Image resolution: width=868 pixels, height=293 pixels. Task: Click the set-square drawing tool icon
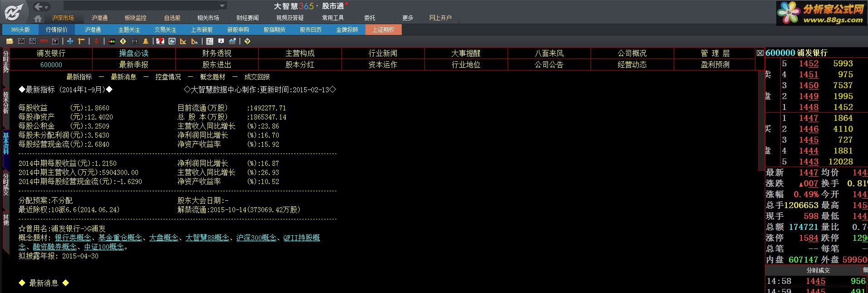[183, 41]
